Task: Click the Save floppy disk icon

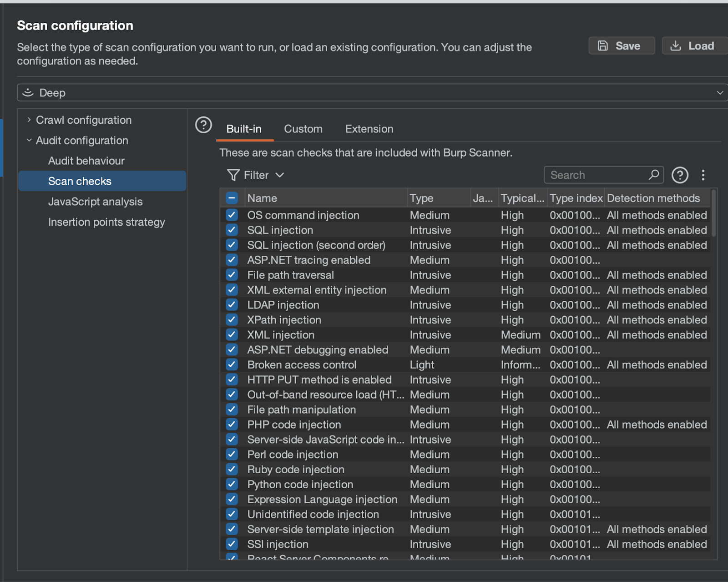Action: (x=603, y=46)
